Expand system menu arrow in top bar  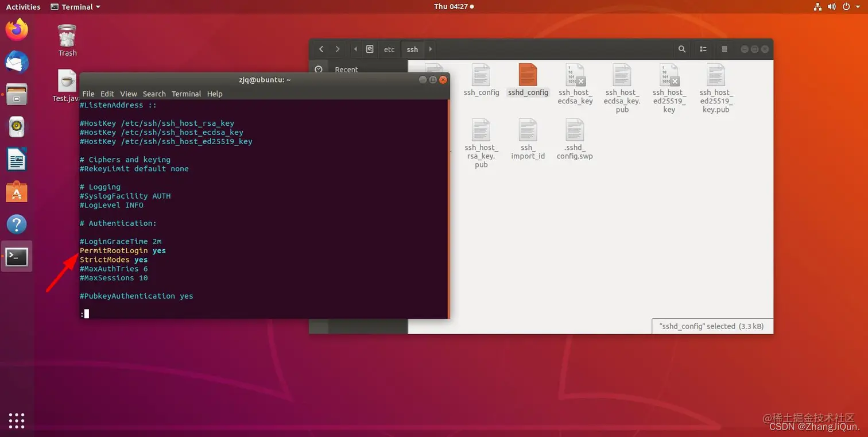coord(857,7)
